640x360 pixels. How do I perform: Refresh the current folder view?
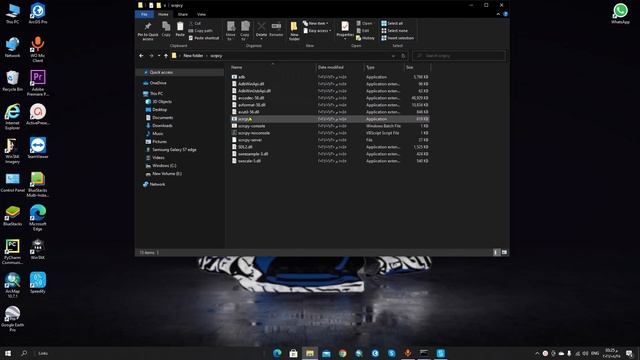point(403,56)
